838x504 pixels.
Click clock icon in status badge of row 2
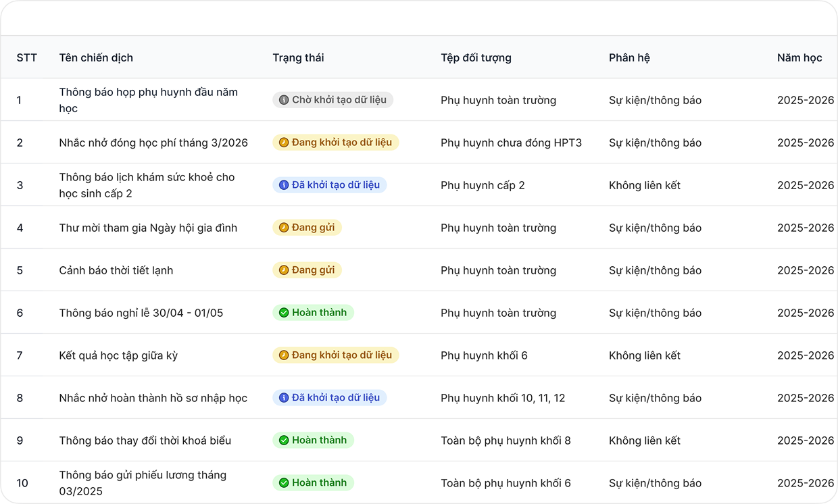(284, 143)
